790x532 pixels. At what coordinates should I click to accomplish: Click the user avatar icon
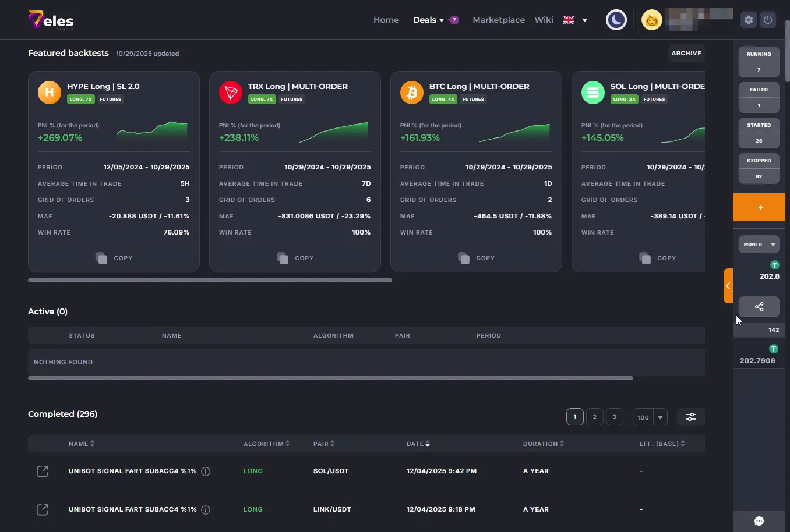651,20
